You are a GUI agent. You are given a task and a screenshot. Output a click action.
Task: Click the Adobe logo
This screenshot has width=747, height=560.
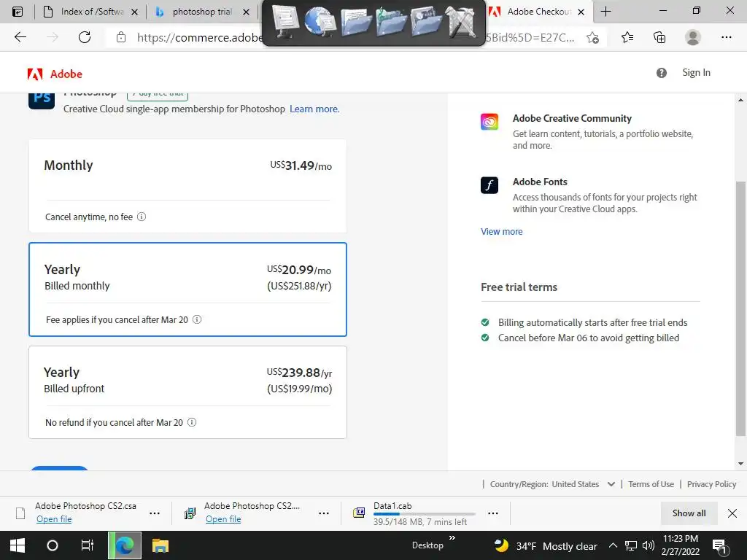55,74
